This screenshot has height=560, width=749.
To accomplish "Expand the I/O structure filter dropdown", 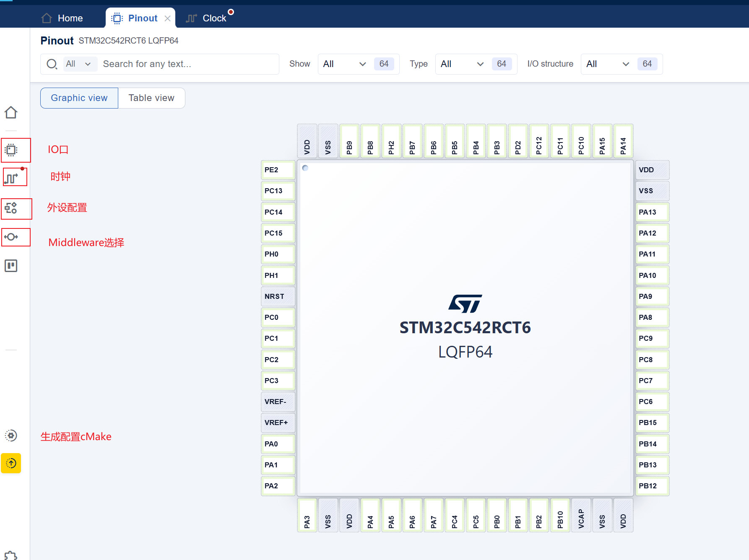I will pos(622,64).
